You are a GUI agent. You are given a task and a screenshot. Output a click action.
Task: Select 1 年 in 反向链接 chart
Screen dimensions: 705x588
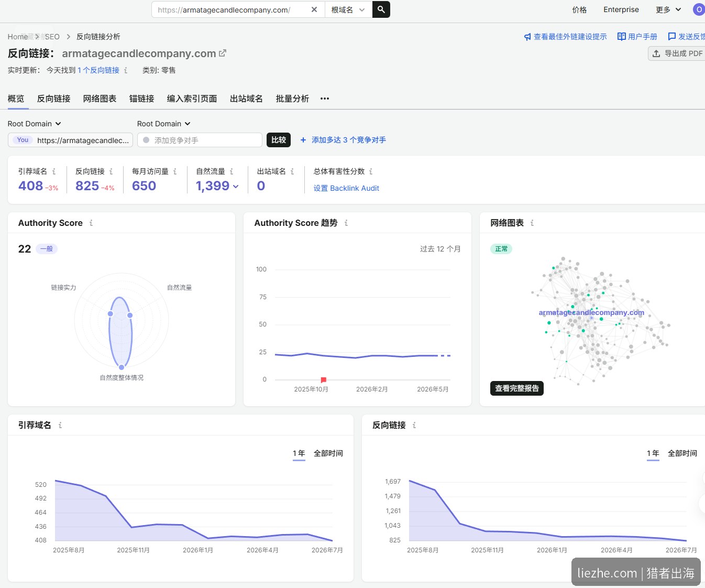coord(653,453)
